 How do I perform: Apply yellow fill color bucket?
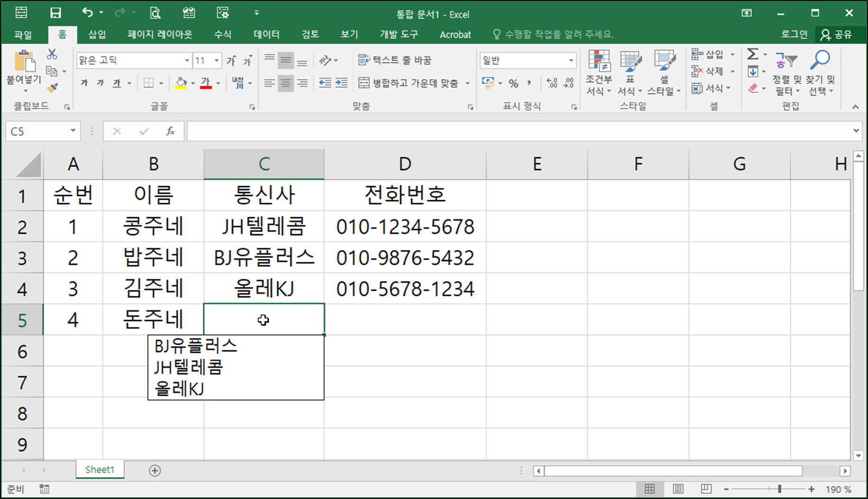click(181, 83)
